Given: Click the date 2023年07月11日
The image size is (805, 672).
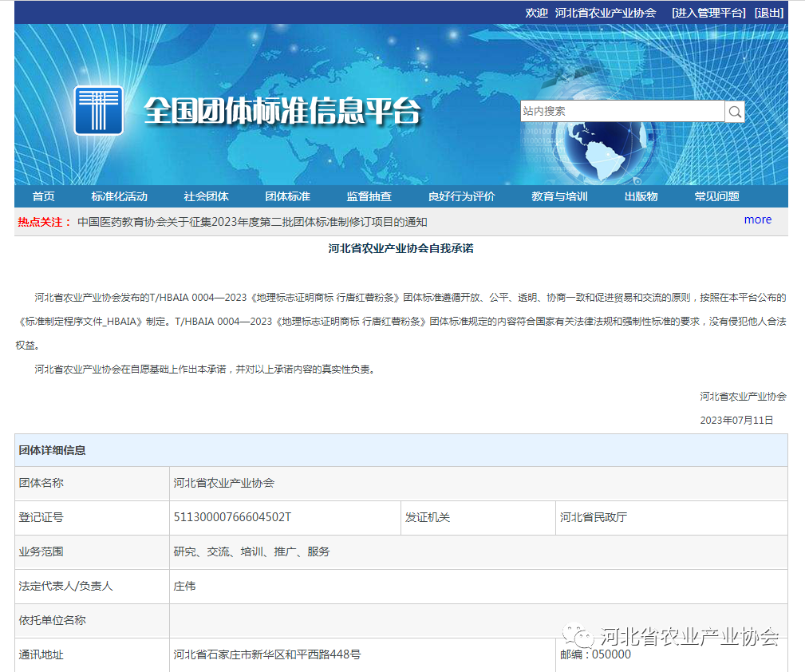Looking at the screenshot, I should (x=736, y=420).
